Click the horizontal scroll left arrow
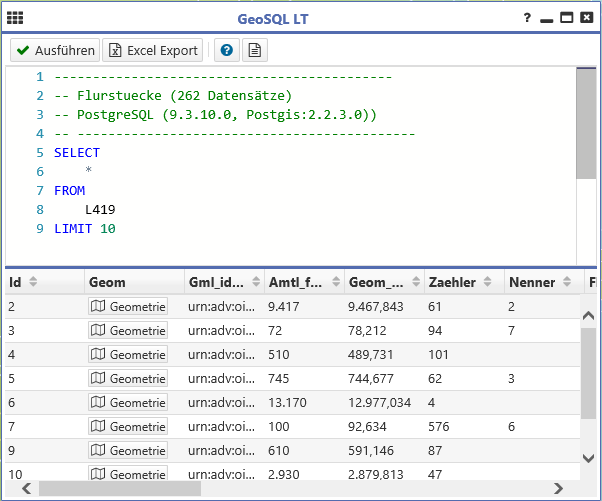Screen dimensions: 602x501 pyautogui.click(x=26, y=488)
